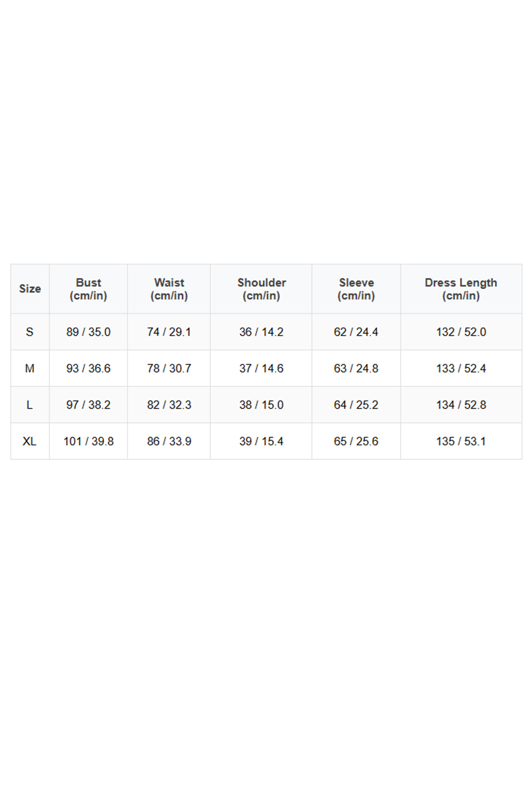Select the Sleeve (cm/in) header cell

pyautogui.click(x=356, y=289)
